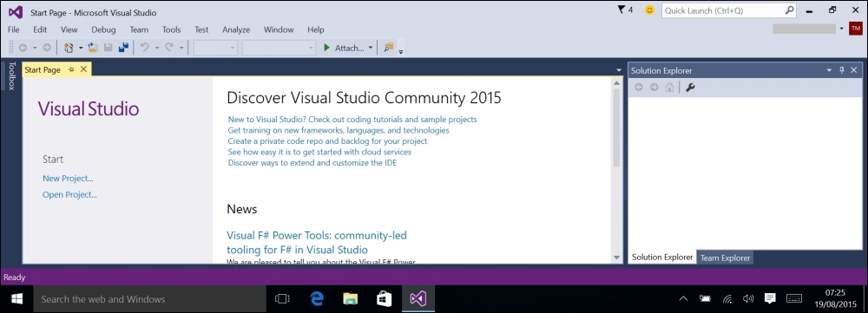
Task: Open 'Get training on new frameworks' link
Action: click(x=339, y=131)
